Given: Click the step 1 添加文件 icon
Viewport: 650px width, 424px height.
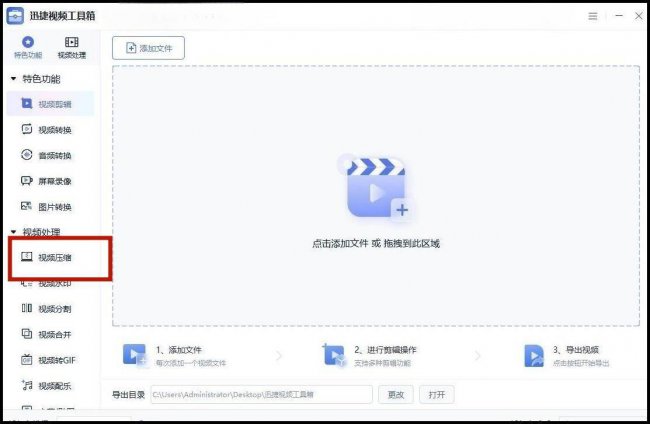Looking at the screenshot, I should [135, 356].
